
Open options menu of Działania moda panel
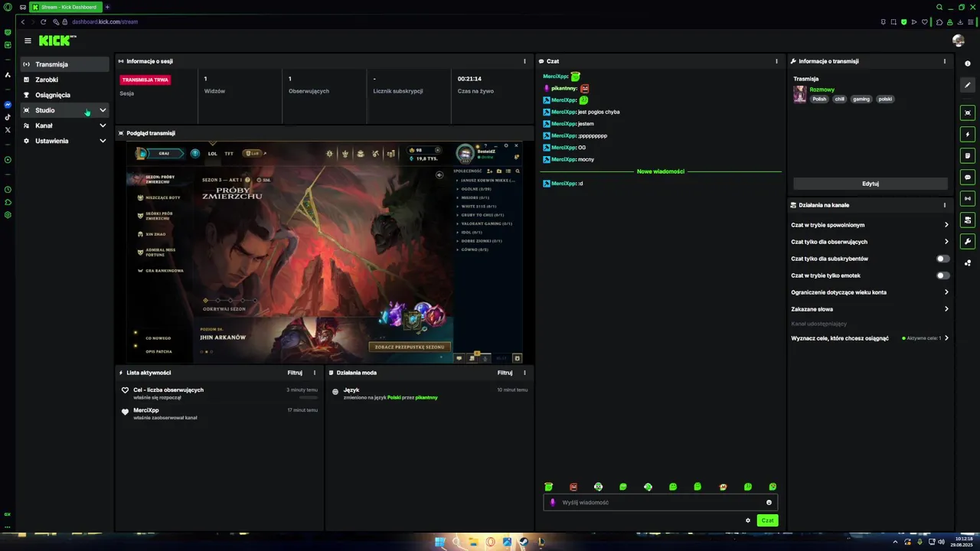[x=524, y=373]
